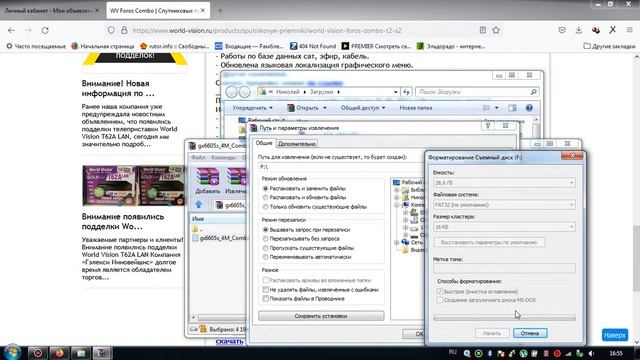
Task: Switch to Общие tab in extraction dialog
Action: (x=264, y=143)
